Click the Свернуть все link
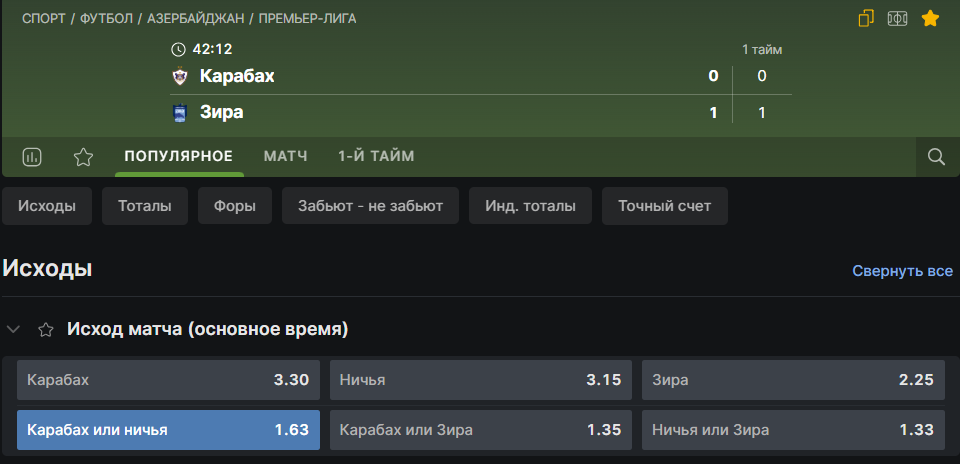 pyautogui.click(x=902, y=271)
